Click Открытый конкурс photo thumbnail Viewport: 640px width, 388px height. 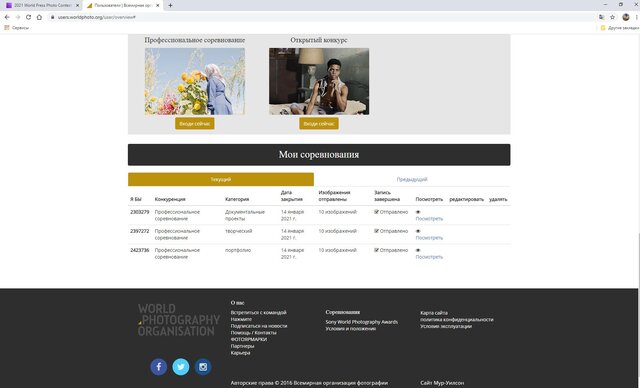click(319, 81)
